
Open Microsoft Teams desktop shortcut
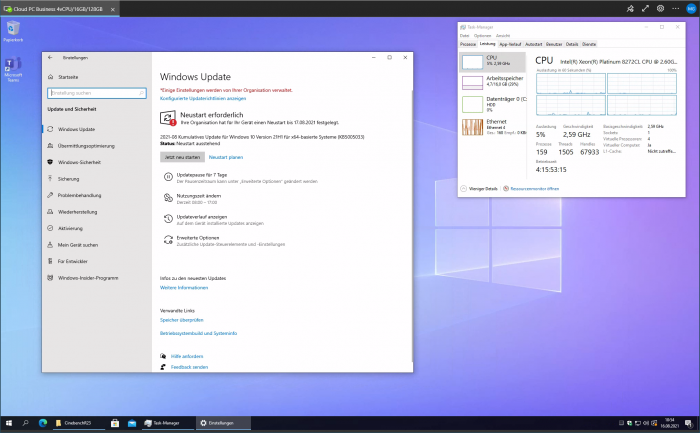(13, 69)
